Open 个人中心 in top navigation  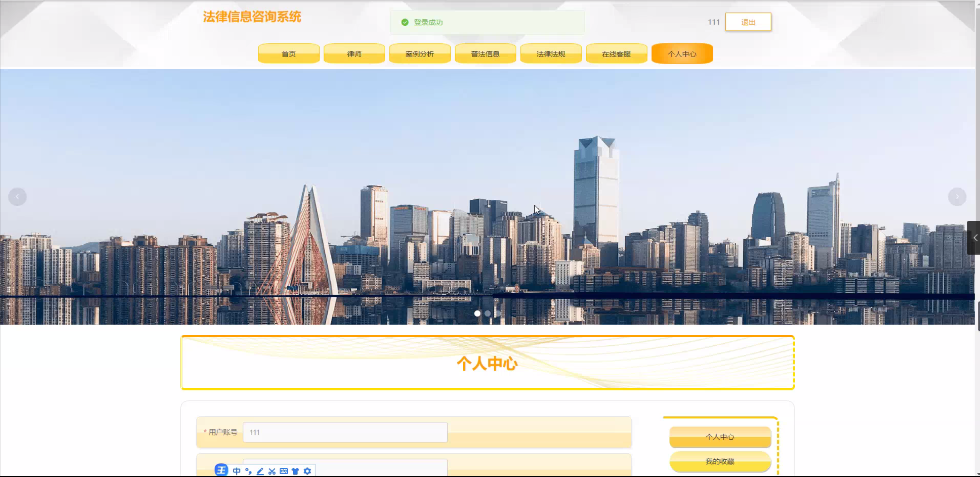click(682, 54)
